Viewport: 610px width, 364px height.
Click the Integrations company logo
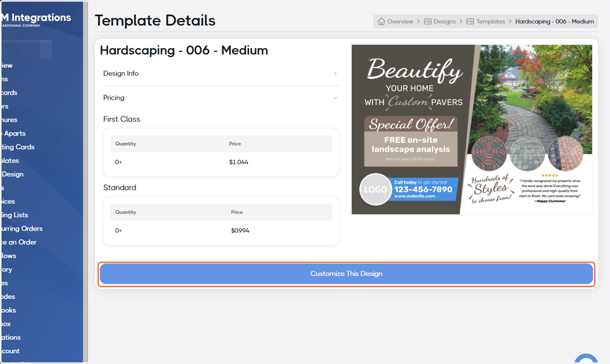[36, 20]
